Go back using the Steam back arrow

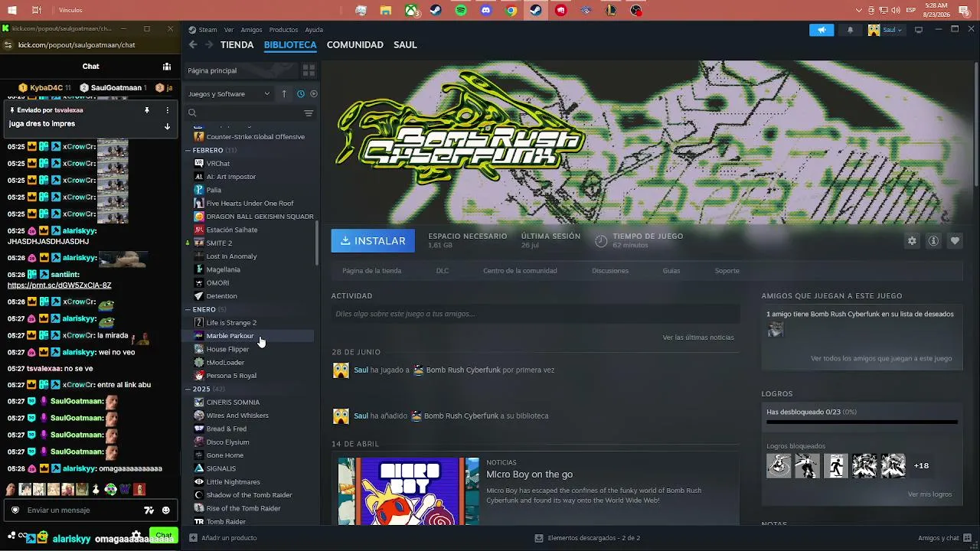coord(193,45)
